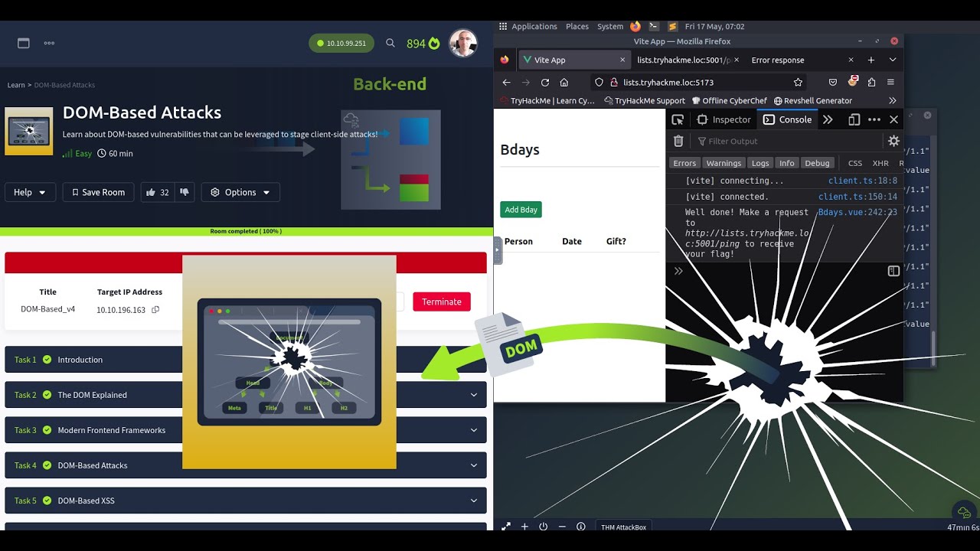
Task: Clear console with the trash icon
Action: coord(678,141)
